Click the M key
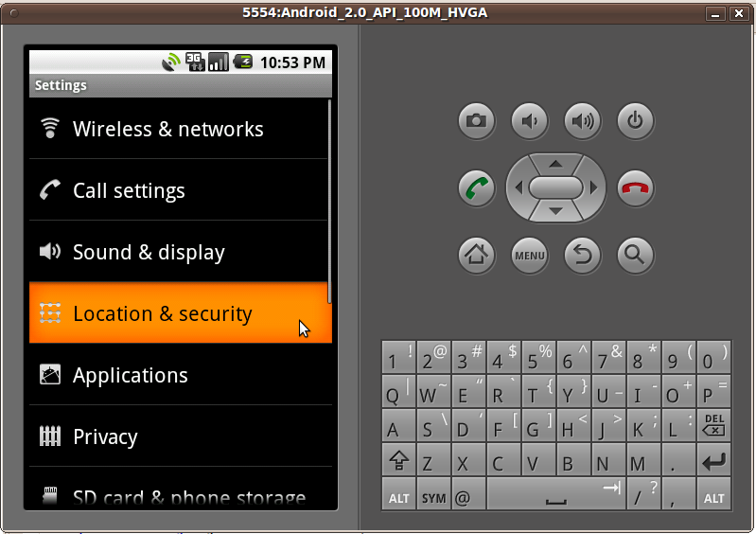The height and width of the screenshot is (534, 756). coord(643,460)
